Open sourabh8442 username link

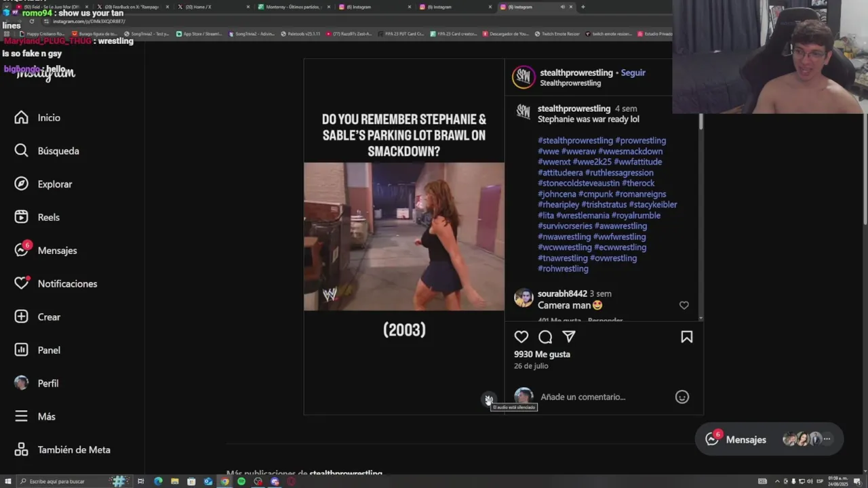point(562,293)
